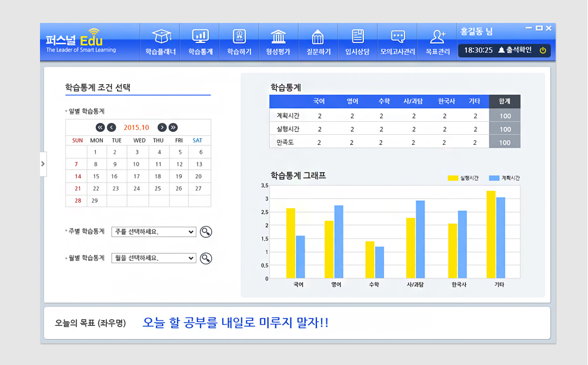Select calendar date 13

click(x=199, y=164)
